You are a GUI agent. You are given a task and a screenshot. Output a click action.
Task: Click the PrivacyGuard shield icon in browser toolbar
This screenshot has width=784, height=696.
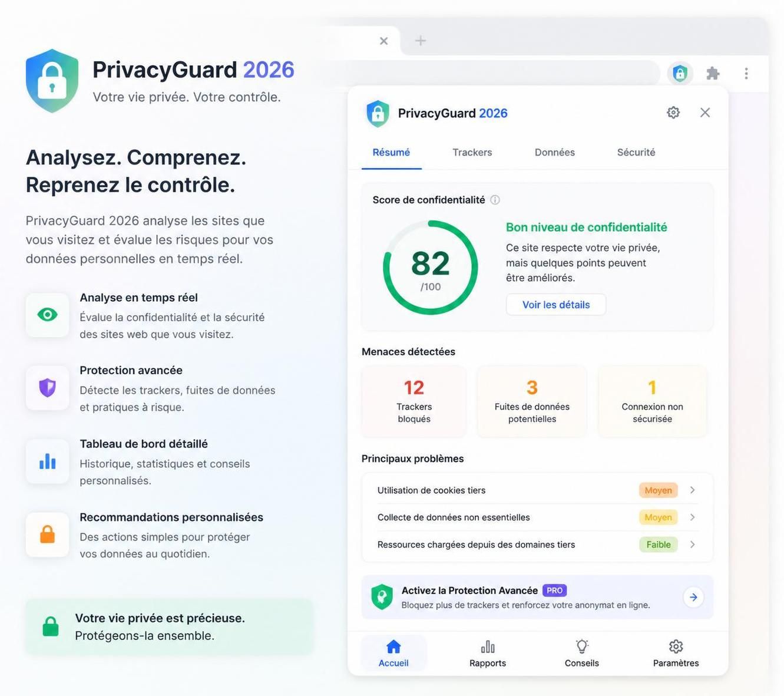pyautogui.click(x=680, y=74)
